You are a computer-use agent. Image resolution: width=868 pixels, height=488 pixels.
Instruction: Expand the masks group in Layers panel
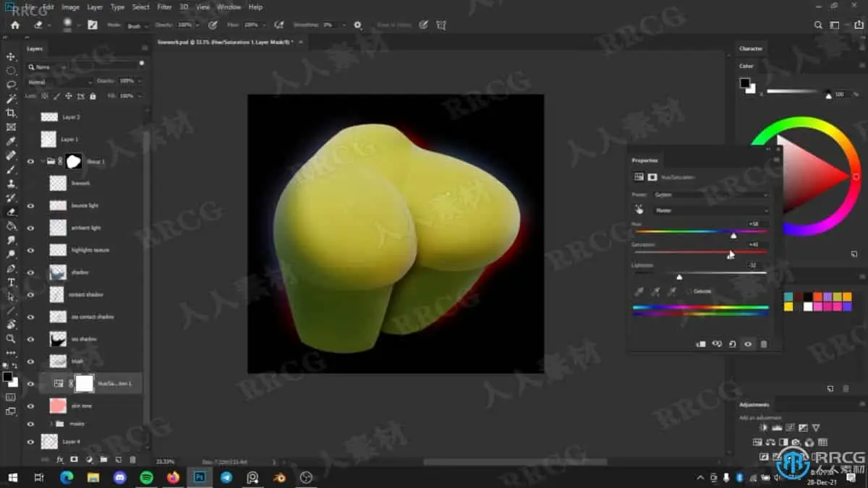point(51,424)
